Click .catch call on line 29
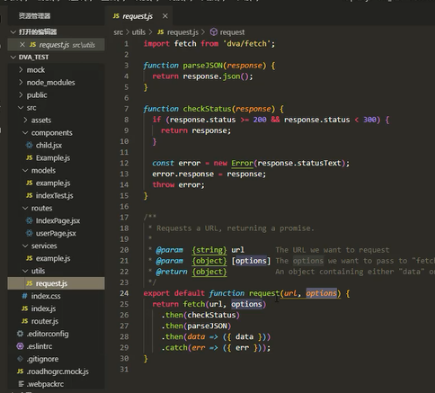The width and height of the screenshot is (435, 393). [x=175, y=348]
